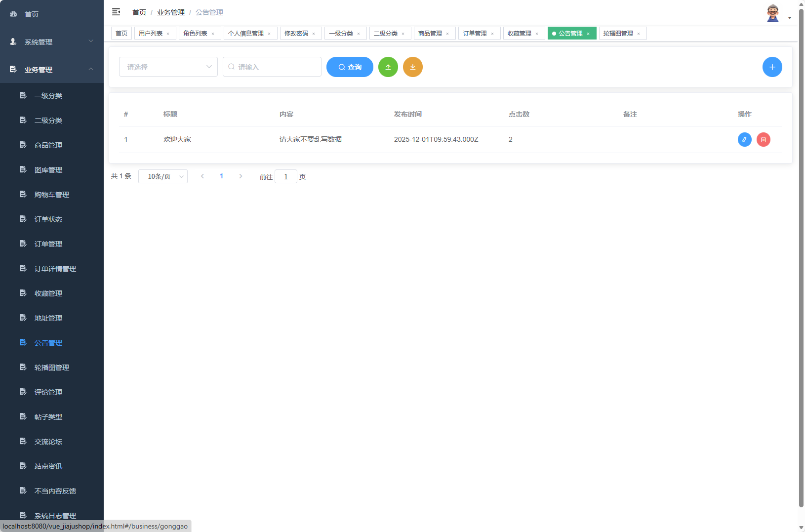Click the orange export icon

pos(413,67)
